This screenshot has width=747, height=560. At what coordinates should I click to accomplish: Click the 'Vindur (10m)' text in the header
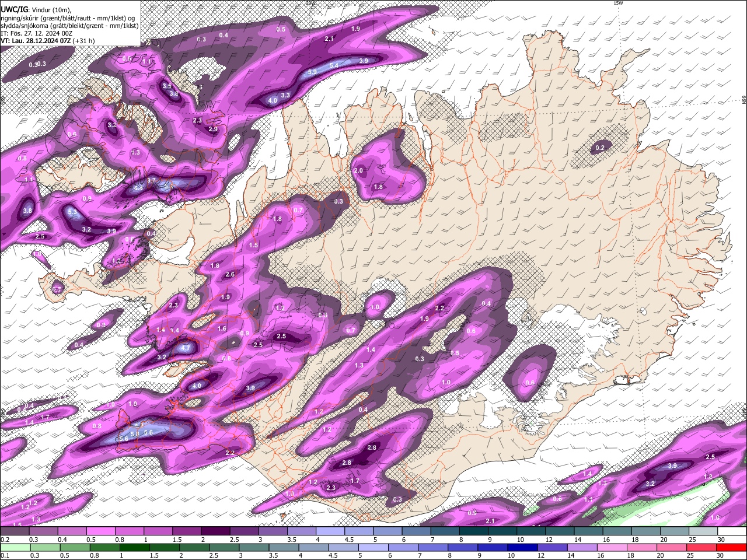51,9
